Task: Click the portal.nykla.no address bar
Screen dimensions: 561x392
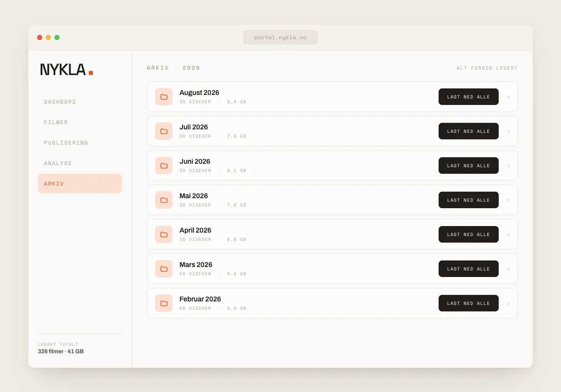Action: [x=280, y=37]
